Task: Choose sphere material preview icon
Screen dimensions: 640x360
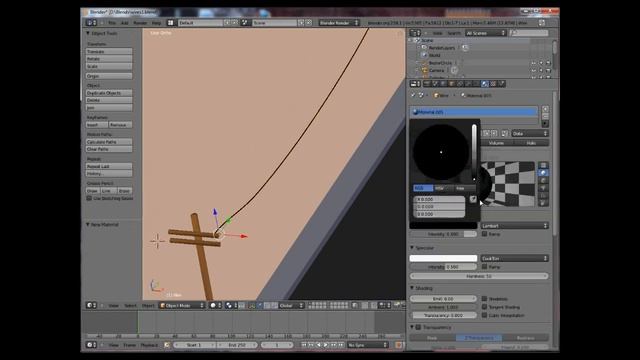Action: pyautogui.click(x=543, y=173)
